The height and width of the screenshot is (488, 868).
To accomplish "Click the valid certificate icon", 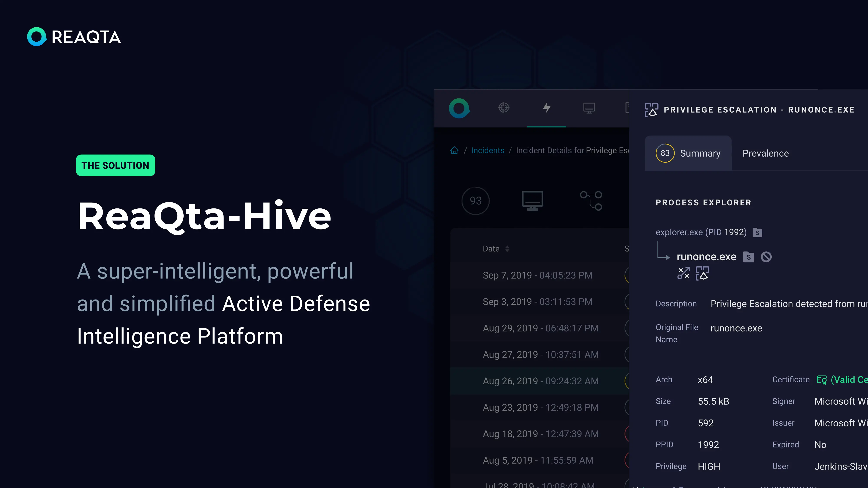I will 822,380.
